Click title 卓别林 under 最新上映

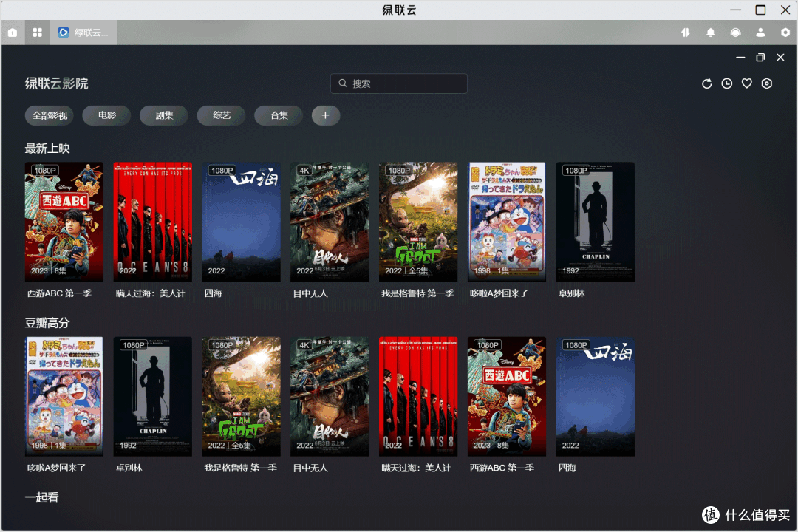coord(571,293)
